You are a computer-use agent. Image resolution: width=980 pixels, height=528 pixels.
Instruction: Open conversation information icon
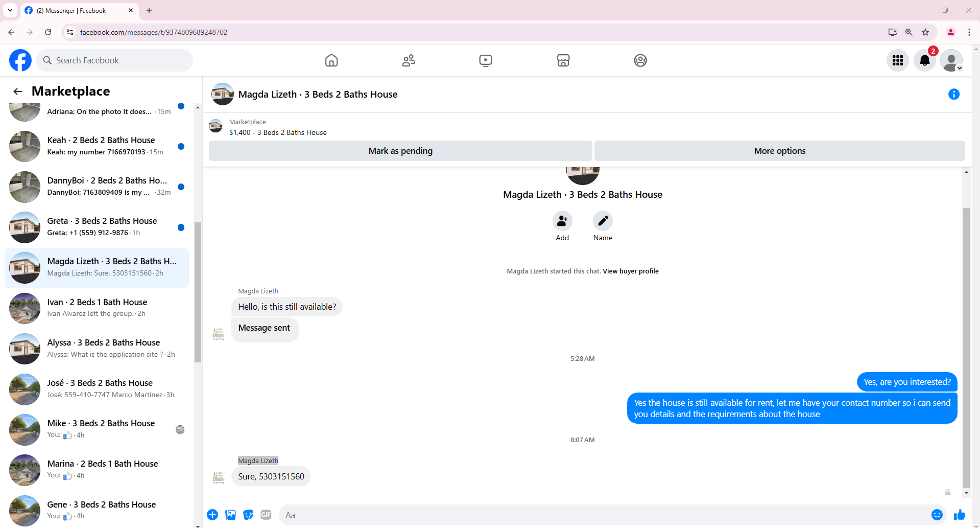coord(954,94)
